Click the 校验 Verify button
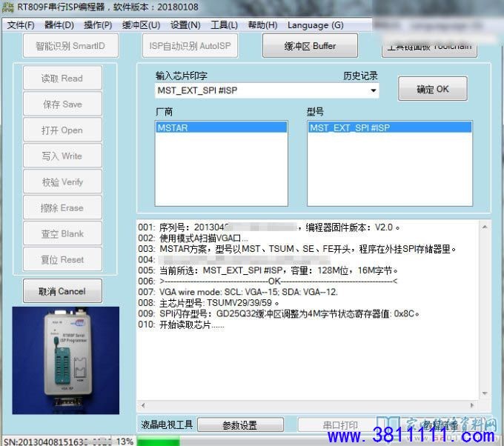Viewport: 504px width, 446px height. 62,182
